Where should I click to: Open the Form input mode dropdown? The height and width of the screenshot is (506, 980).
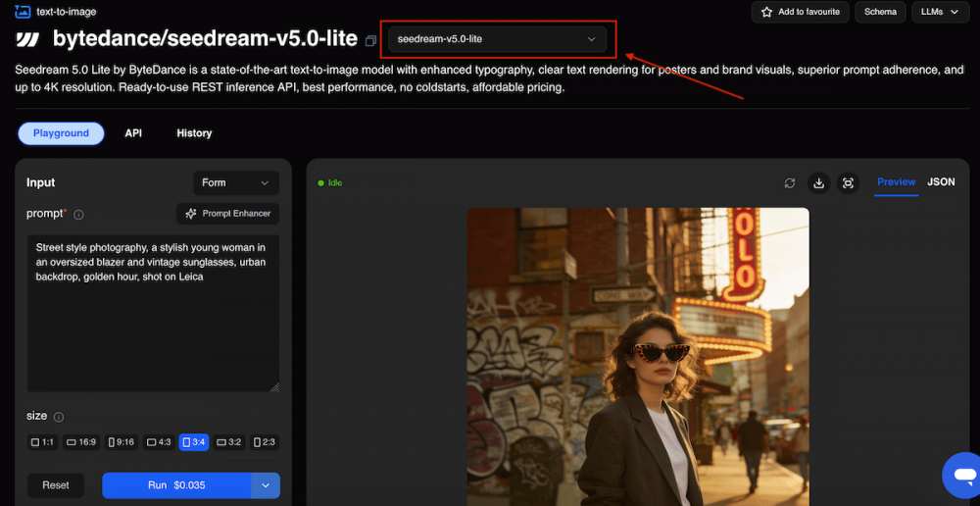[236, 183]
